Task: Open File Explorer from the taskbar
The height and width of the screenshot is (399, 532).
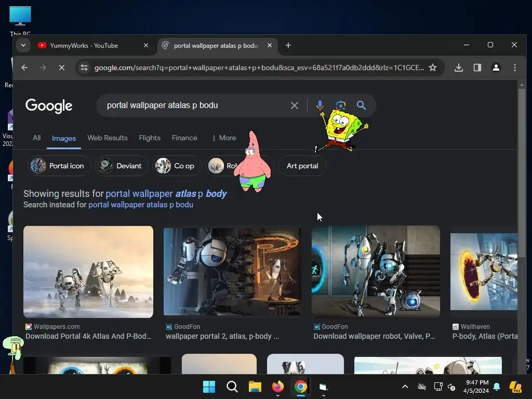Action: [x=255, y=387]
